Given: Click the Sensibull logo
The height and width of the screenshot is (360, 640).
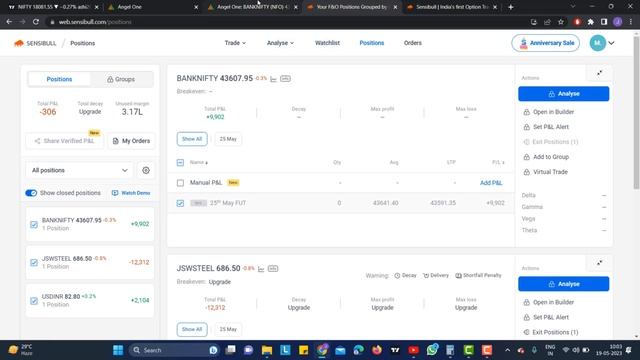Looking at the screenshot, I should point(35,43).
